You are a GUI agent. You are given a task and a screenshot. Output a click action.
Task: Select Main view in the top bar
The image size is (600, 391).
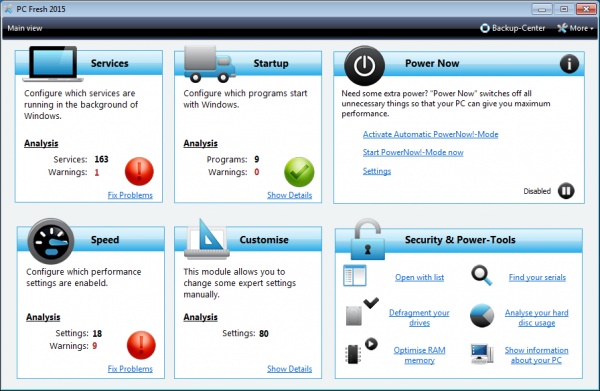pyautogui.click(x=25, y=28)
